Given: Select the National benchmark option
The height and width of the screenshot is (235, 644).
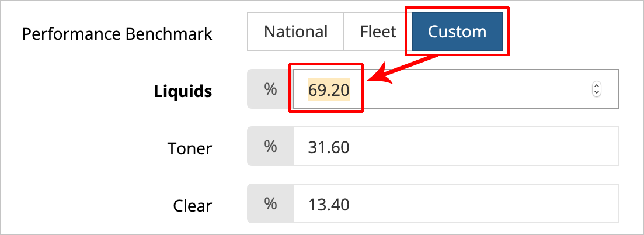Looking at the screenshot, I should [x=295, y=32].
